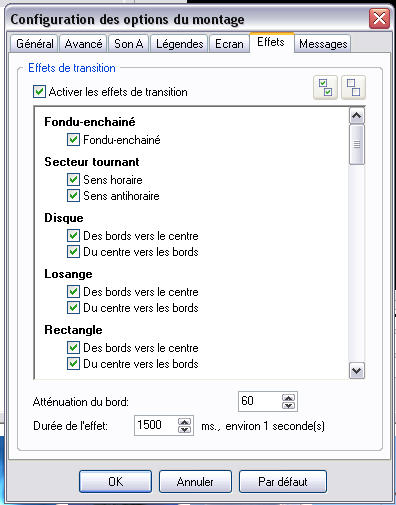Click the uncheck-all effects icon
396x505 pixels.
(353, 88)
